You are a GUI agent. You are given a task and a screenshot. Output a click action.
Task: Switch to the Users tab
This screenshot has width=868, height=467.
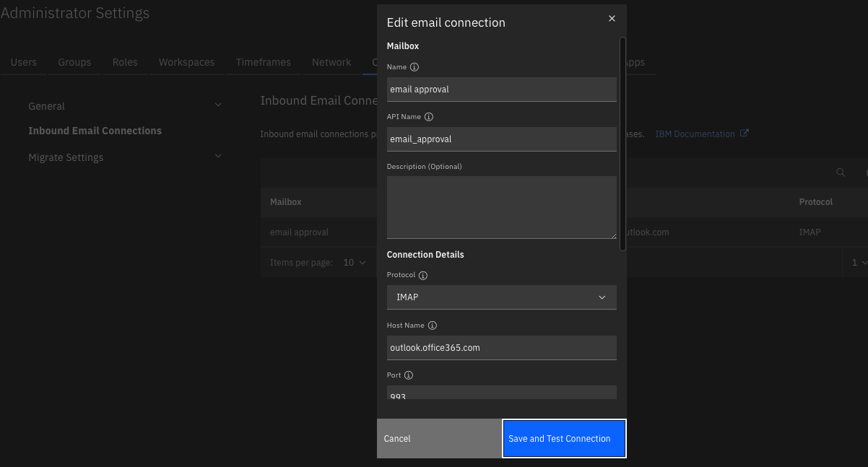tap(24, 62)
